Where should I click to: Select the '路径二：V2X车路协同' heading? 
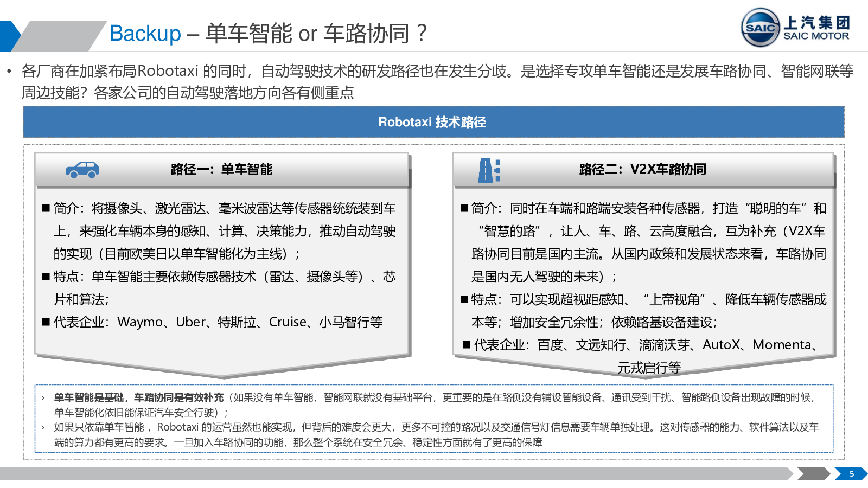[x=642, y=170]
